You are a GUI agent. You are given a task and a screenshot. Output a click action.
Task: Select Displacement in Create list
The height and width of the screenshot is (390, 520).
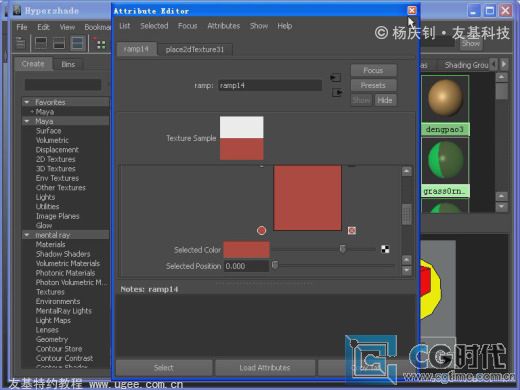(57, 150)
